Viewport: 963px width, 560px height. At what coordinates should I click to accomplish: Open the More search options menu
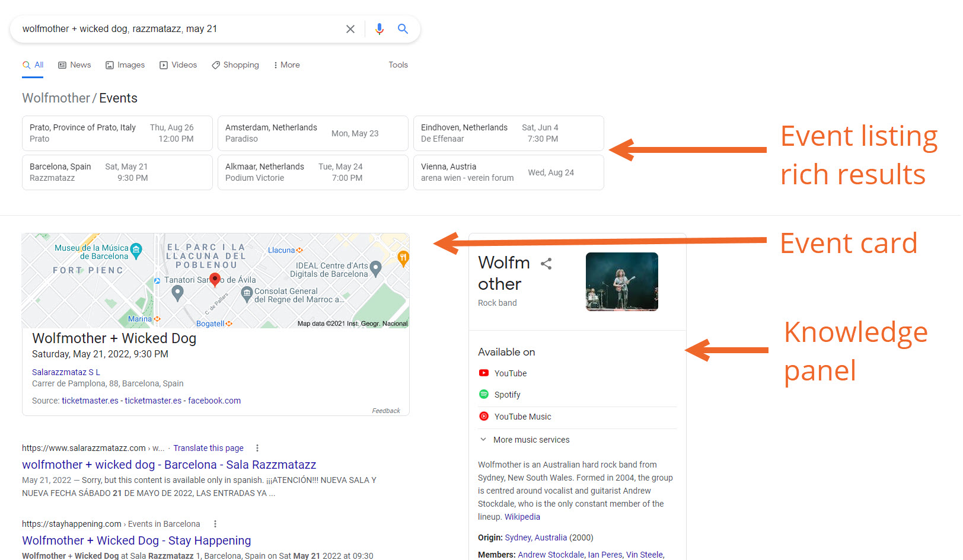[287, 65]
